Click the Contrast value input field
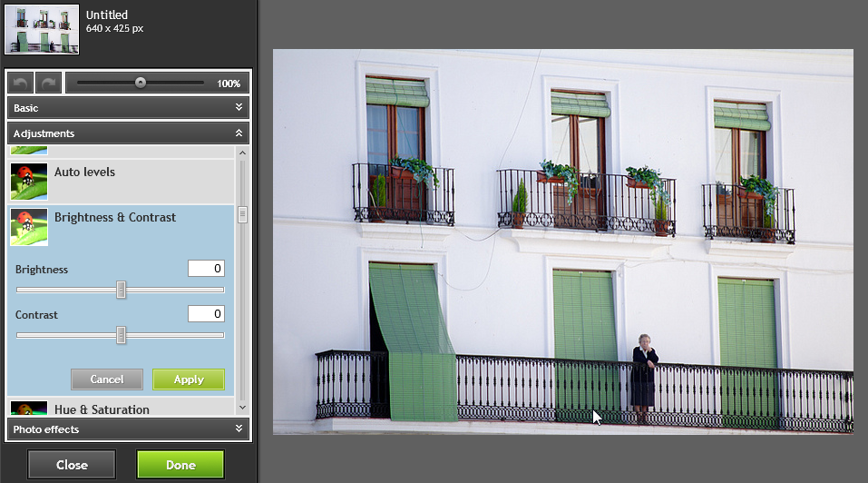Viewport: 868px width, 483px height. tap(206, 314)
